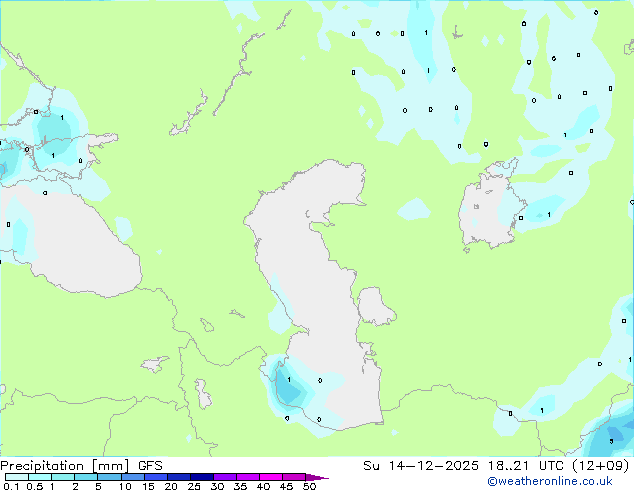Select the 35–40 mm violet legend swatch

(247, 477)
